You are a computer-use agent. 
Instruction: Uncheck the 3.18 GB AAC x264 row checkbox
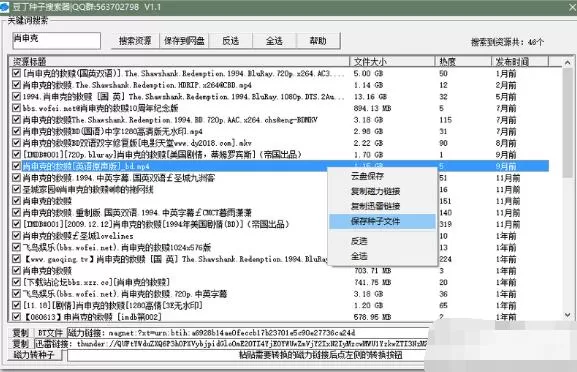(x=16, y=120)
